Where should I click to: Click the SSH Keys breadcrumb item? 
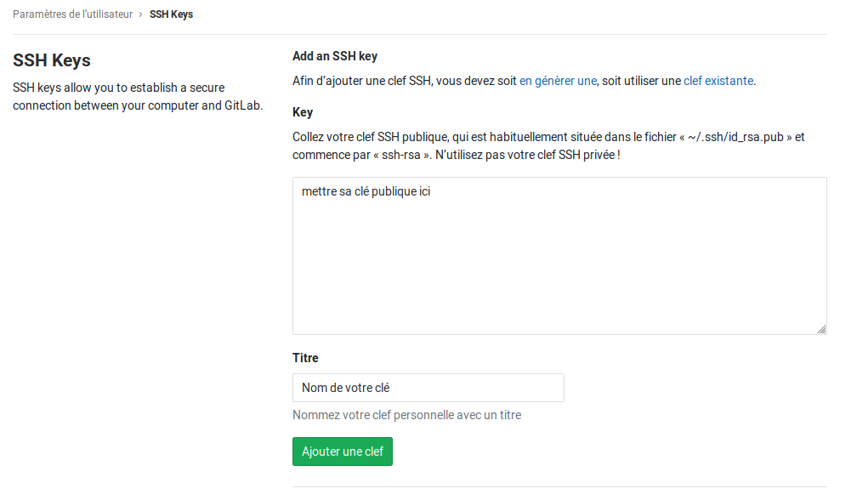[171, 14]
